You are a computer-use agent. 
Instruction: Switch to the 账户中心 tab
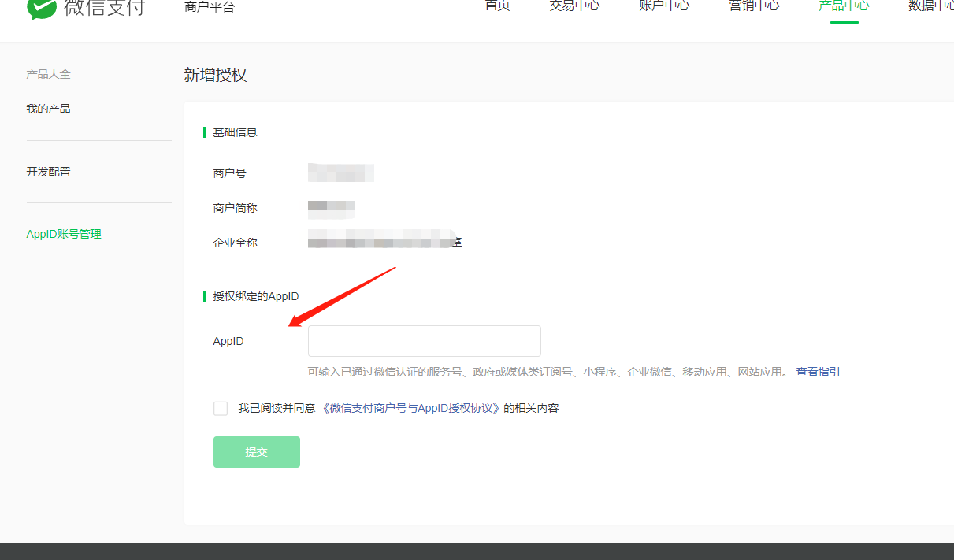[x=664, y=6]
